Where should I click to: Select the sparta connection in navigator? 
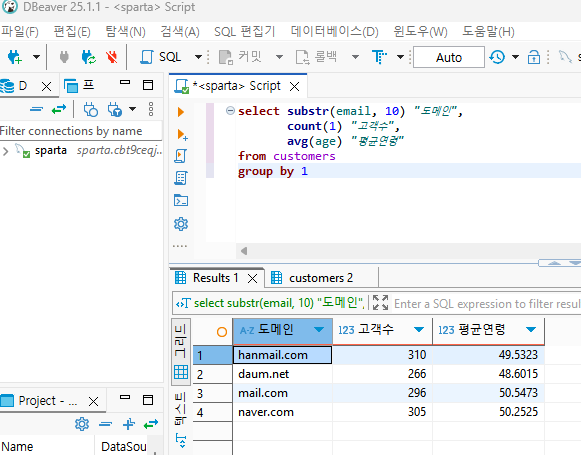[51, 150]
